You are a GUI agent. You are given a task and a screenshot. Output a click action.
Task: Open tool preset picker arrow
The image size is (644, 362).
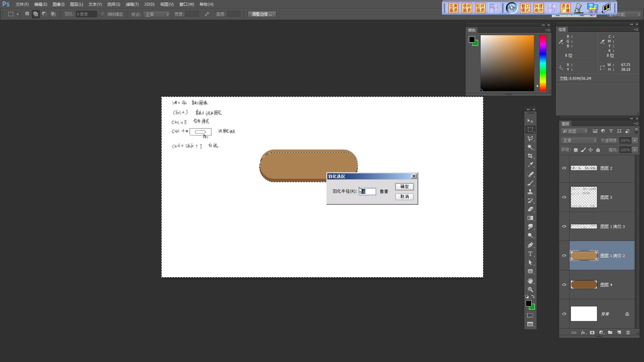[18, 14]
